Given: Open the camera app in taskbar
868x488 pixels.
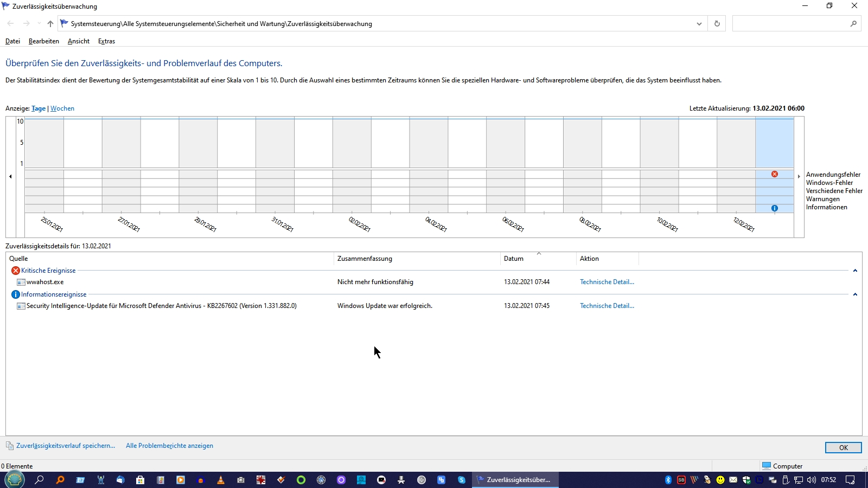Looking at the screenshot, I should pos(241,480).
